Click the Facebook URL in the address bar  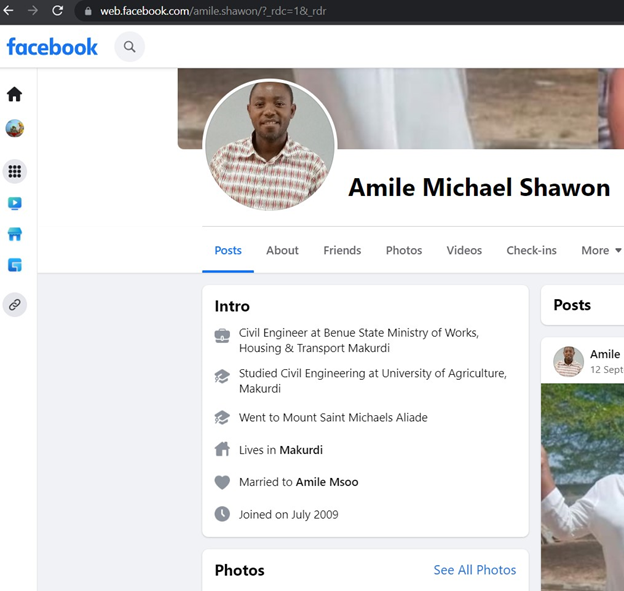[x=213, y=11]
